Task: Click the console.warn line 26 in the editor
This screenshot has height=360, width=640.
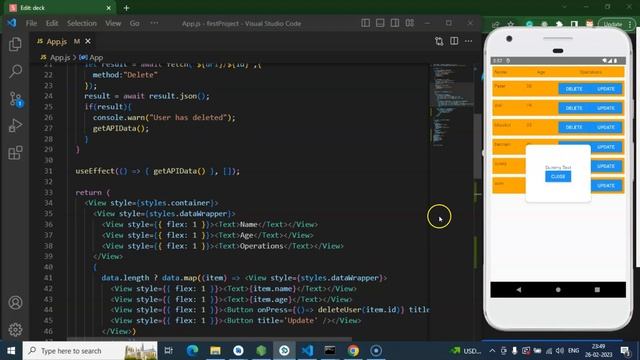Action: (164, 118)
